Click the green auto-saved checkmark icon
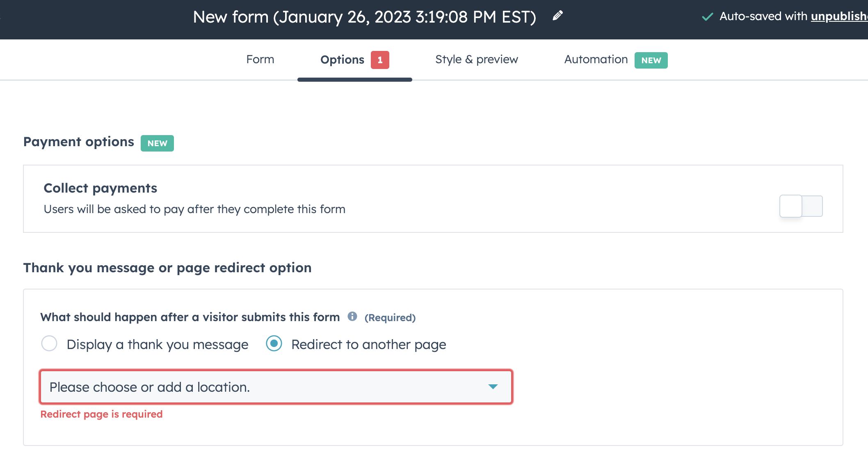868x464 pixels. click(x=707, y=17)
